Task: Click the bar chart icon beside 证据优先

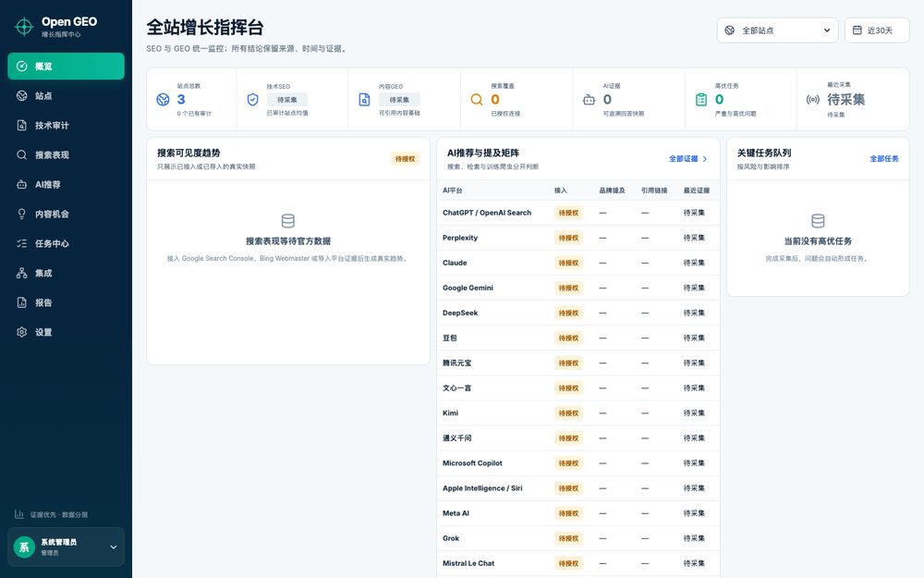Action: tap(18, 514)
